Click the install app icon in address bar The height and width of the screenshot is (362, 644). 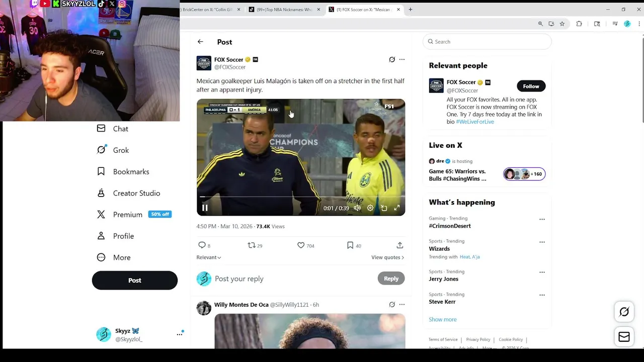point(551,24)
